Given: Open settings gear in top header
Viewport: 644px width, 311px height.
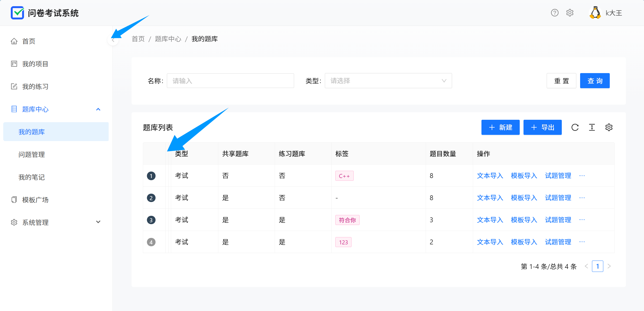Looking at the screenshot, I should [570, 13].
